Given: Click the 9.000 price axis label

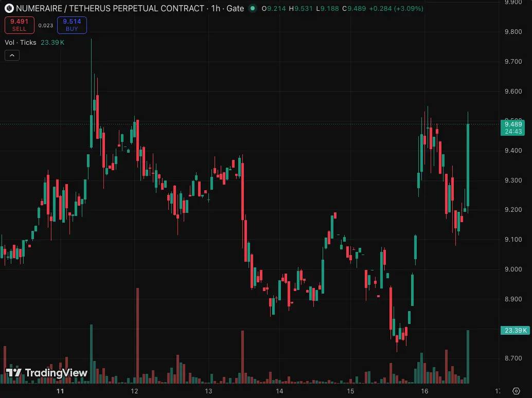Looking at the screenshot, I should [x=513, y=269].
